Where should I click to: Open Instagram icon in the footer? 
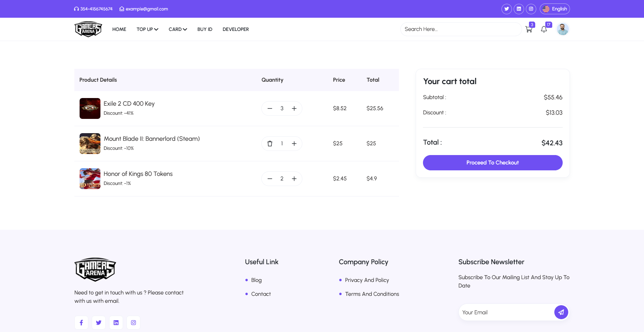pyautogui.click(x=133, y=323)
